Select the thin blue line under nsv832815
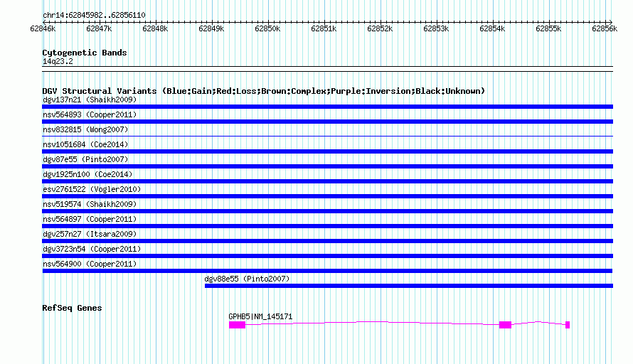This screenshot has width=633, height=364. pyautogui.click(x=327, y=136)
